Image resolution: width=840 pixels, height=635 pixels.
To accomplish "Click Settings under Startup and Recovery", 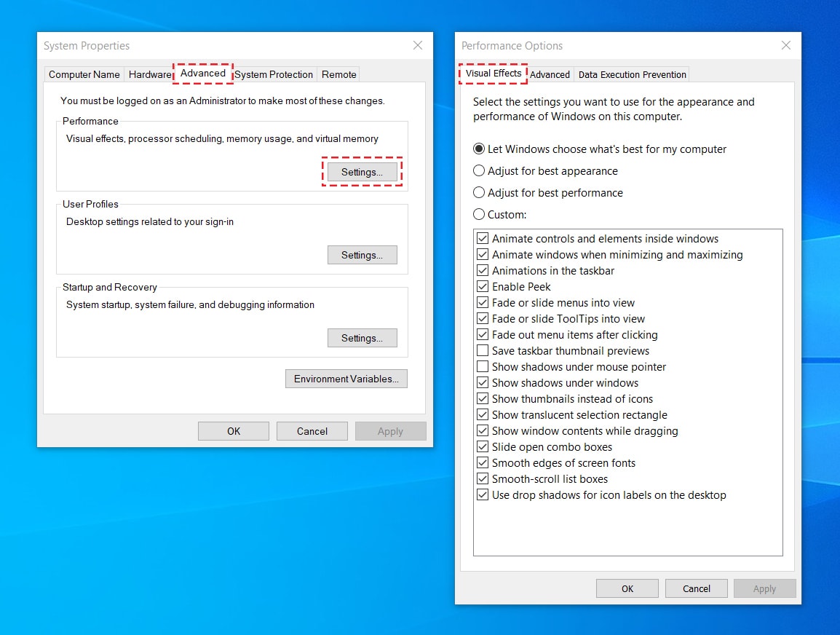I will pyautogui.click(x=362, y=338).
